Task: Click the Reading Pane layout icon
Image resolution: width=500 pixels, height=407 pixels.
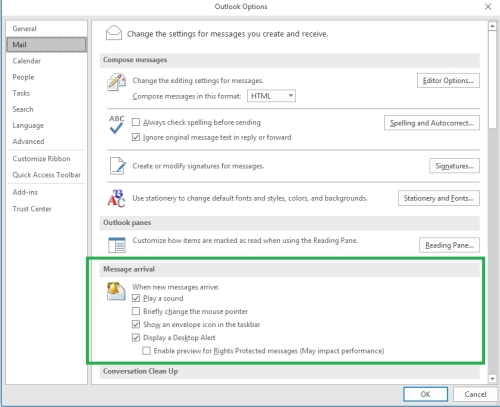Action: [x=117, y=245]
